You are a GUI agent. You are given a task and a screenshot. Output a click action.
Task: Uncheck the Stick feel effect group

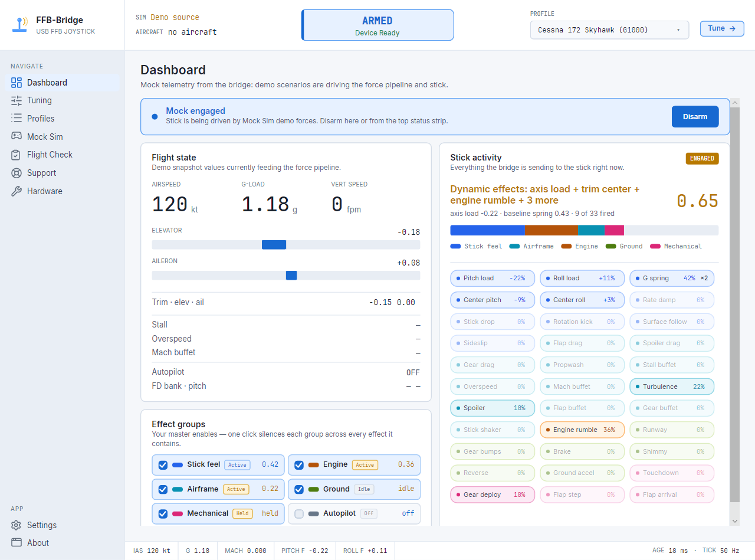pyautogui.click(x=163, y=465)
